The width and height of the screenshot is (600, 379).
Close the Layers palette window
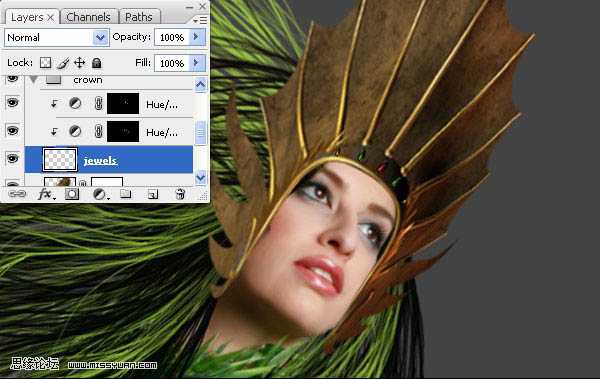pyautogui.click(x=202, y=6)
